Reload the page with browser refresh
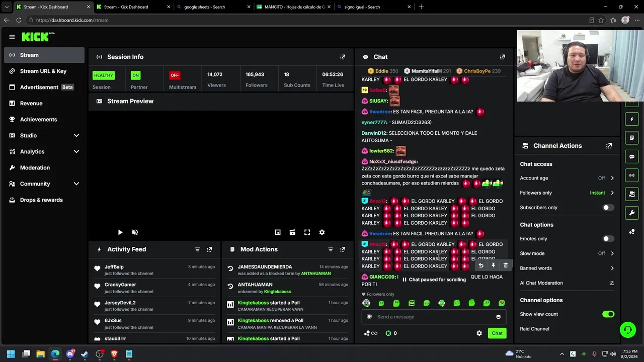644x362 pixels. [19, 20]
